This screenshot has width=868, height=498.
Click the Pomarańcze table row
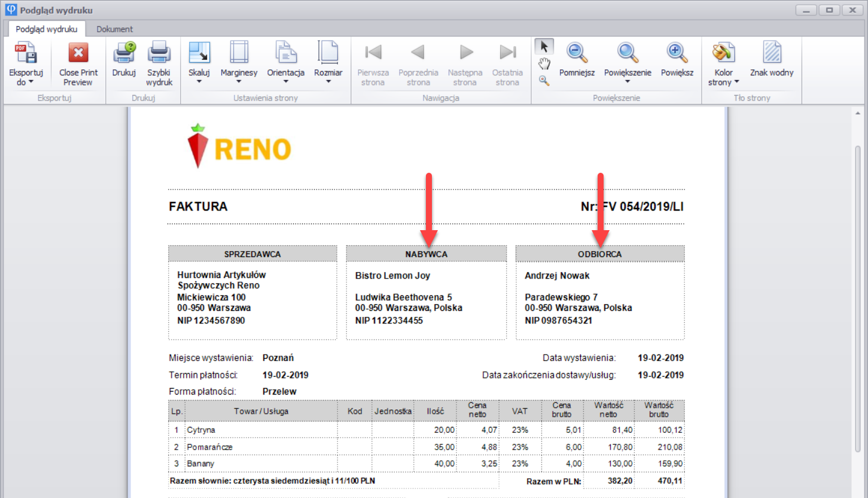[x=427, y=447]
